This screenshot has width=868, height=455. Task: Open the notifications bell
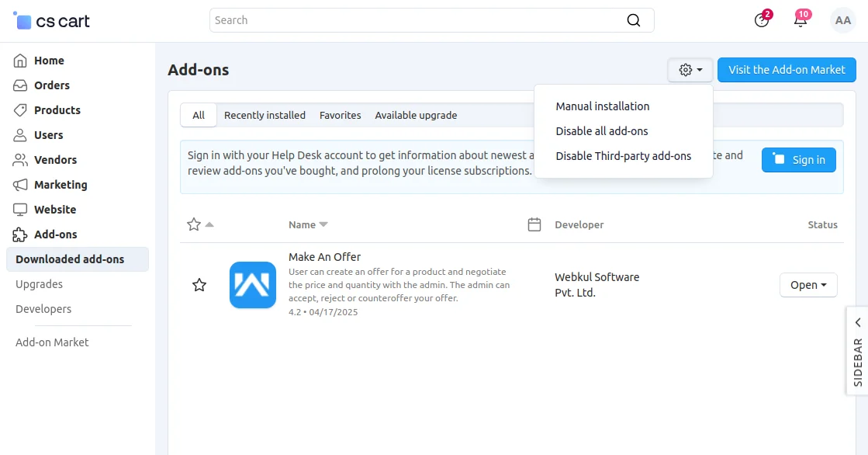click(x=801, y=21)
